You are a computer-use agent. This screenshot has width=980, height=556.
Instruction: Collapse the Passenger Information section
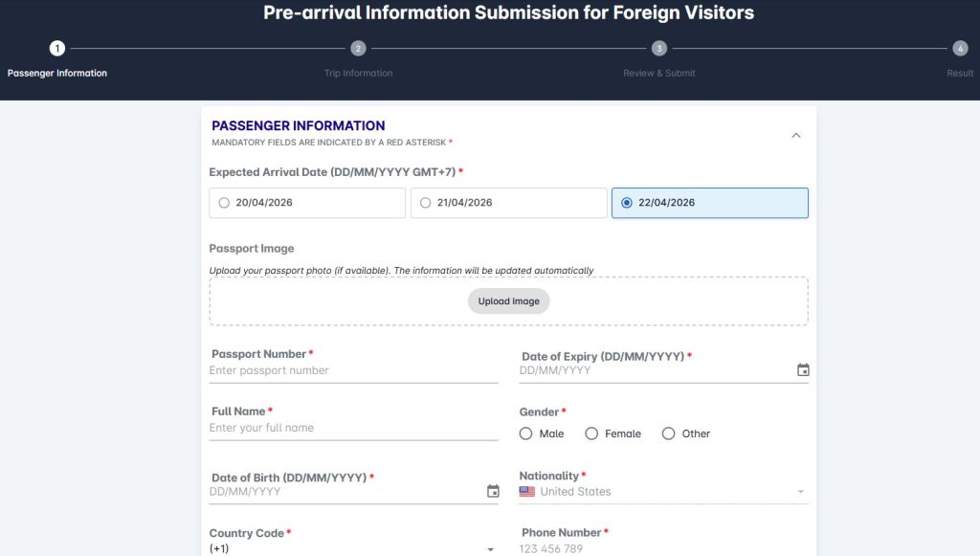tap(796, 135)
